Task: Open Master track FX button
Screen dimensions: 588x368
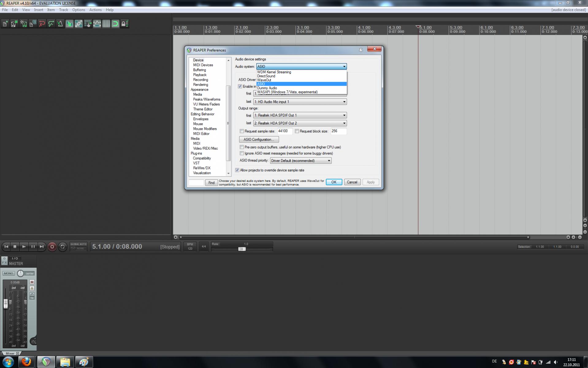Action: click(5, 262)
